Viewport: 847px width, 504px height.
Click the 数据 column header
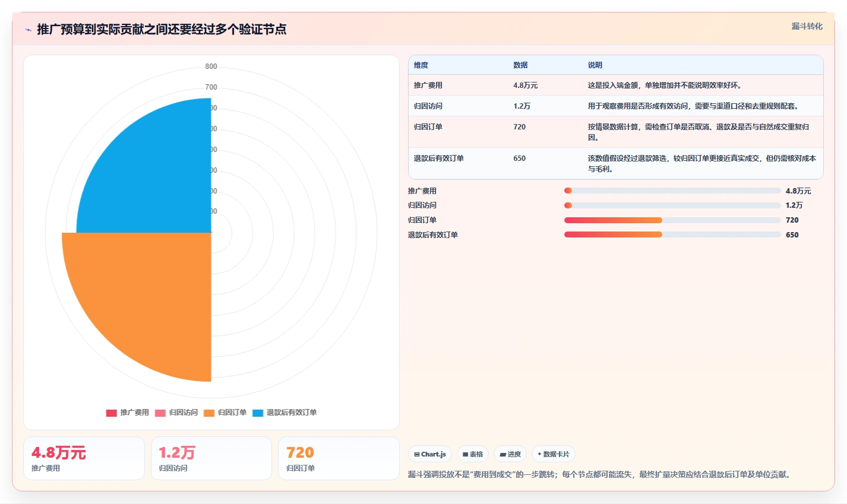[520, 65]
